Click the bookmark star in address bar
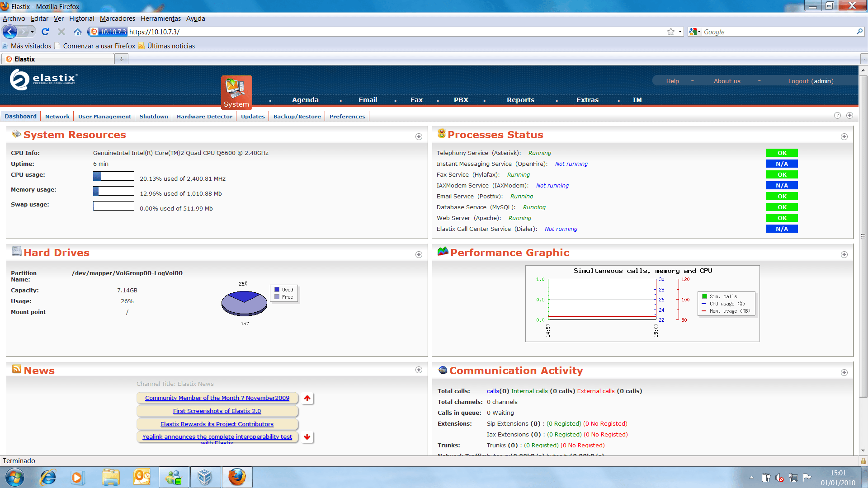The height and width of the screenshot is (488, 868). 671,32
